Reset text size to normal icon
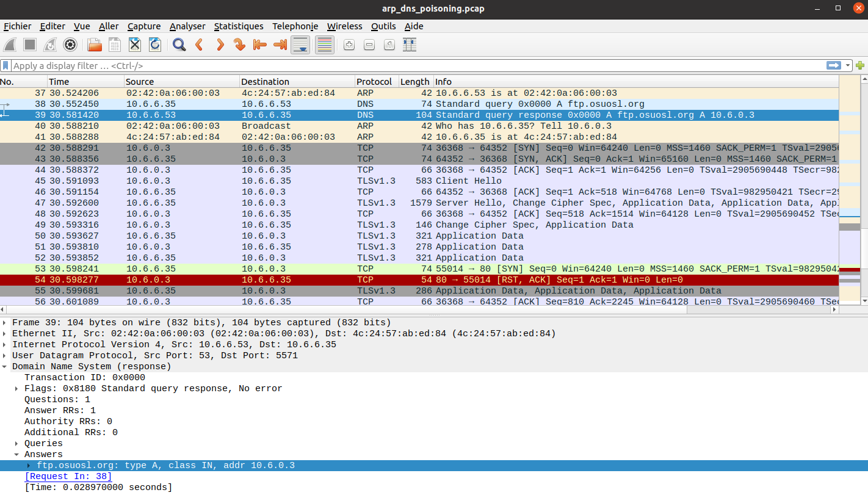 point(389,45)
